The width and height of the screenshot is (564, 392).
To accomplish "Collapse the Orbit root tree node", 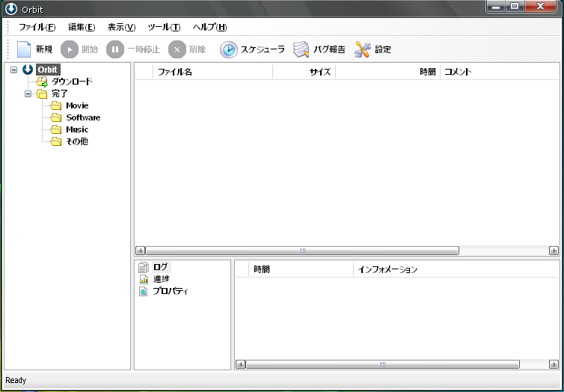I will (x=14, y=70).
